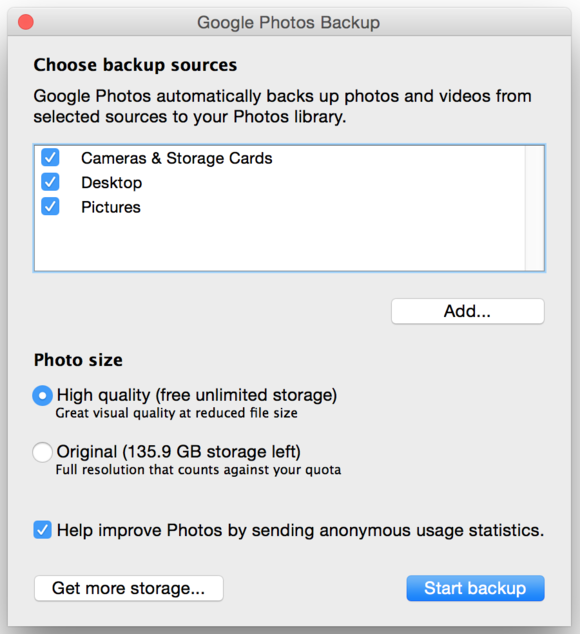
Task: Toggle the Desktop source checkbox
Action: (50, 182)
